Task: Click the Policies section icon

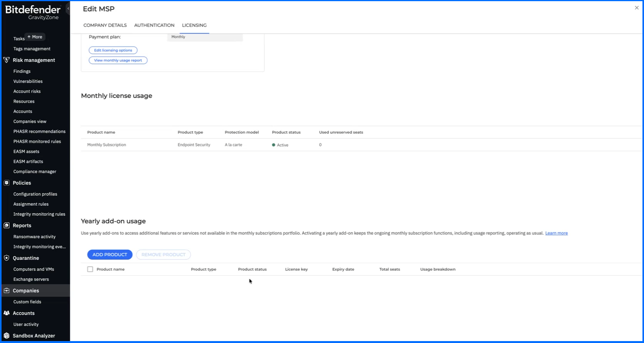Action: click(x=7, y=183)
